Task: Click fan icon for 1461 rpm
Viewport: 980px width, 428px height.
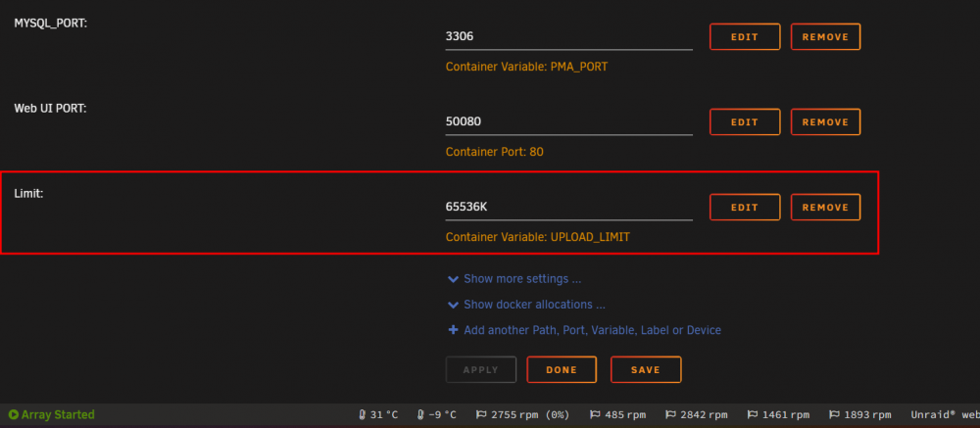Action: point(753,414)
